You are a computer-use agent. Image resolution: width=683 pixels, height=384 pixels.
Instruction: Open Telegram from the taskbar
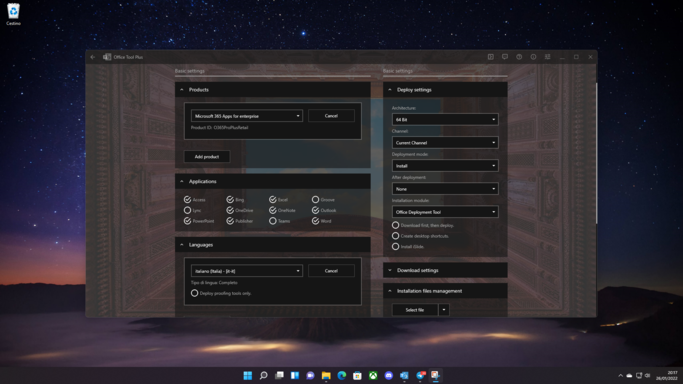420,375
